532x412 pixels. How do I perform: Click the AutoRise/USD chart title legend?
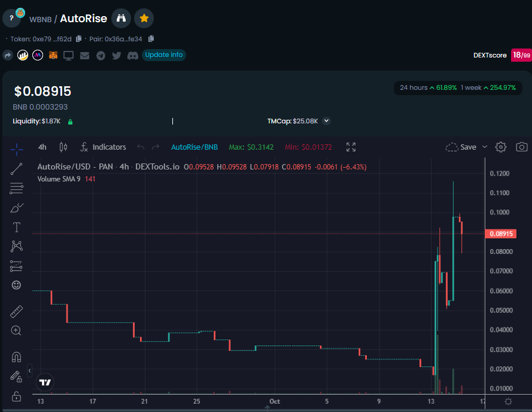point(108,166)
